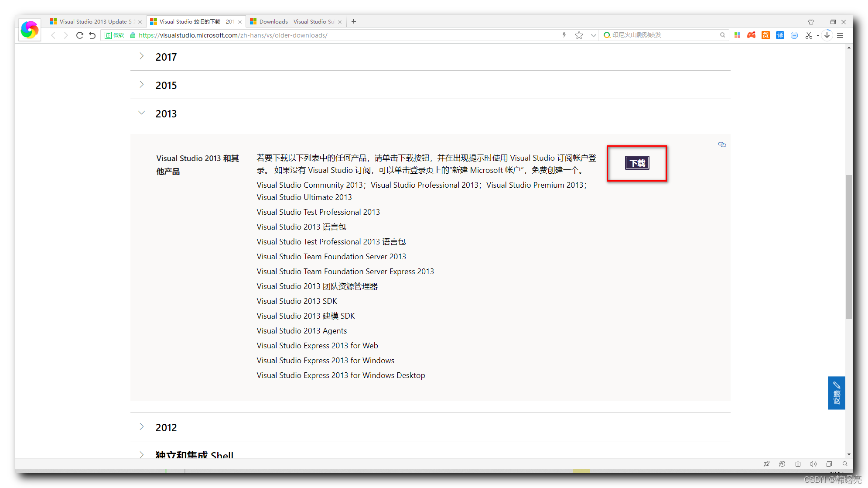The image size is (868, 488).
Task: Click the 2017 heading text
Action: pos(166,57)
